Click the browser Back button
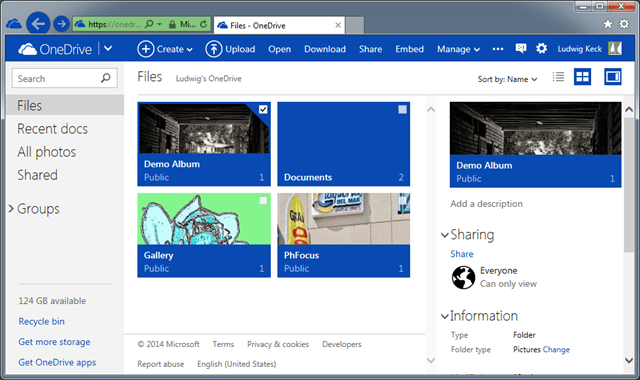 [x=38, y=24]
